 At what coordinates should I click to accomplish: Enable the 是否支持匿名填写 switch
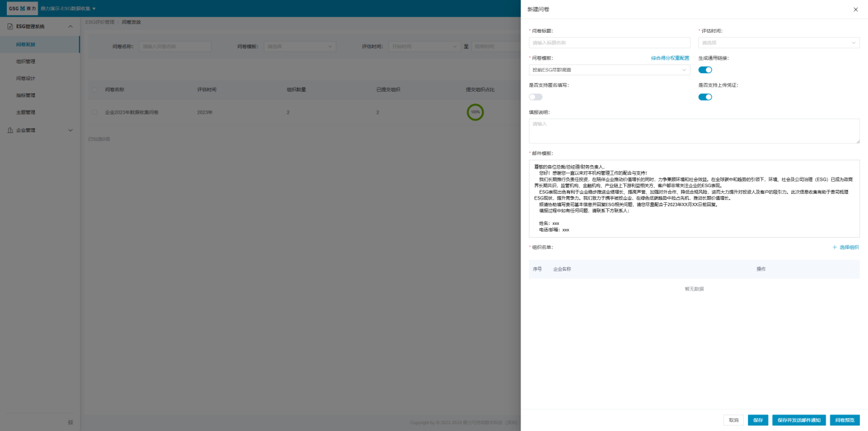pos(535,97)
